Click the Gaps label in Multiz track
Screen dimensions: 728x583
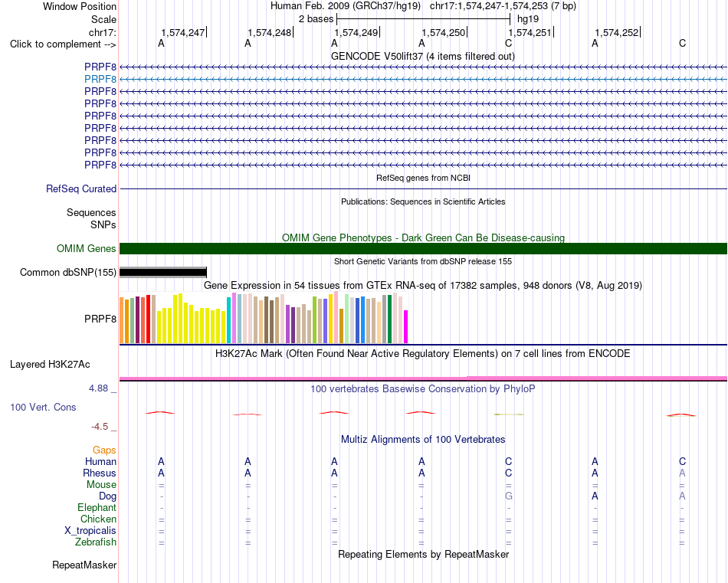[104, 450]
